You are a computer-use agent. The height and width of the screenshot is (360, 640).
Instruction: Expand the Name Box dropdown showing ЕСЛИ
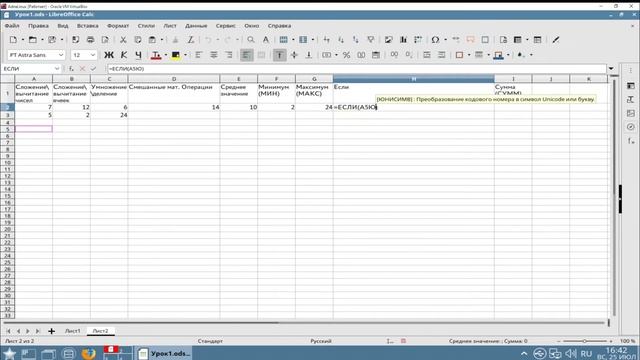point(57,69)
